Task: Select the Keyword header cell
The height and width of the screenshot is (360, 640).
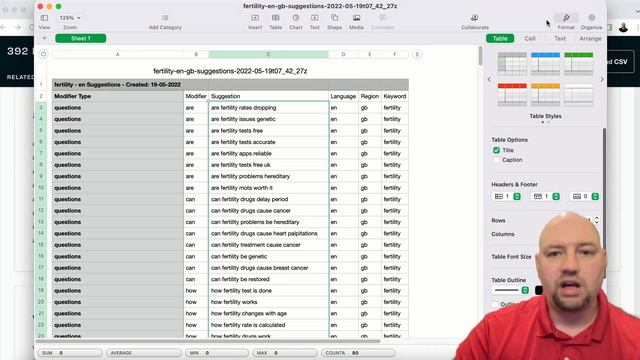Action: [x=395, y=96]
